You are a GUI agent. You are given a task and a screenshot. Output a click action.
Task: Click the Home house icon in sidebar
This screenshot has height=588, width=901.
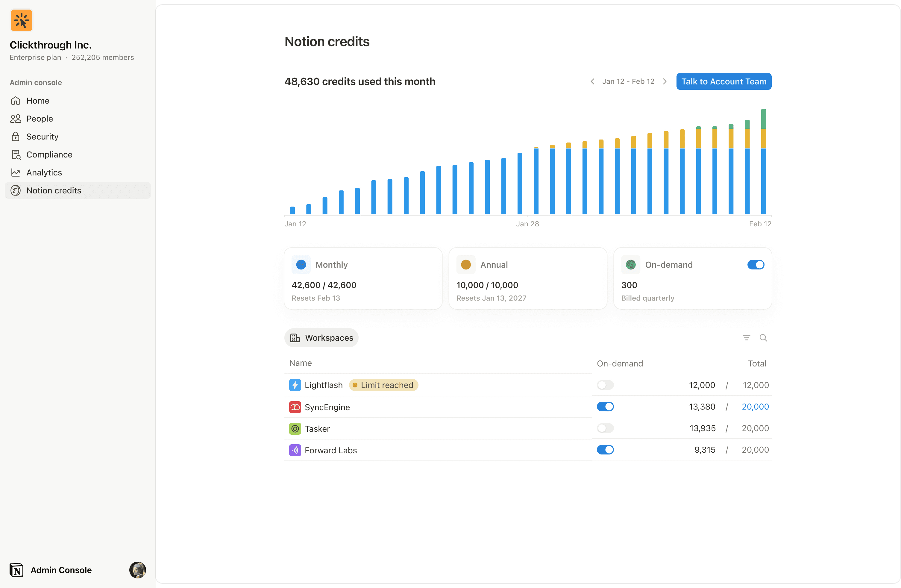coord(16,101)
